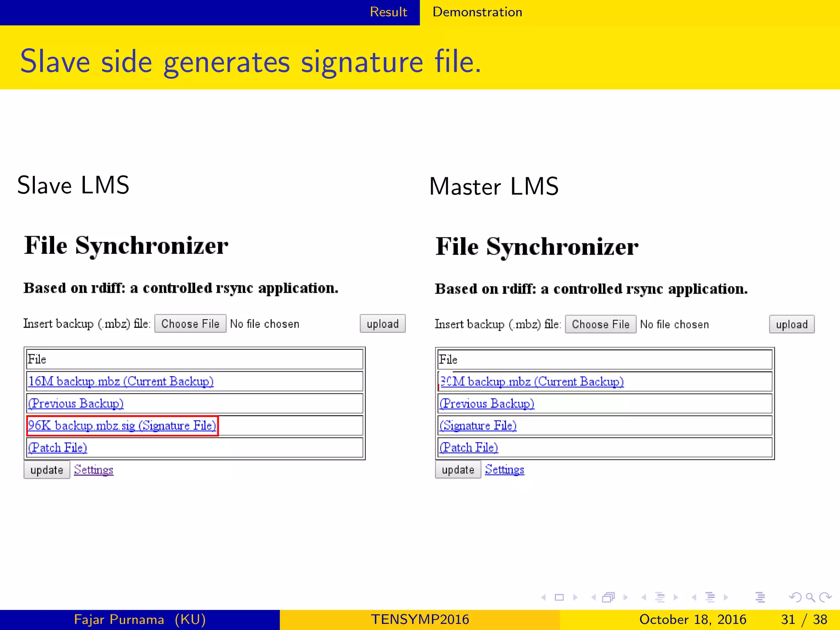Open 16M backup.mbz Current Backup link

(x=121, y=381)
